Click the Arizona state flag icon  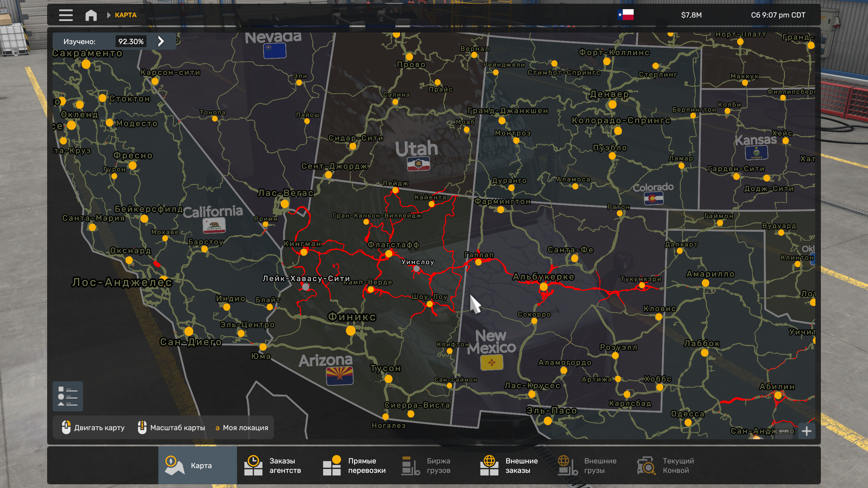(x=339, y=376)
